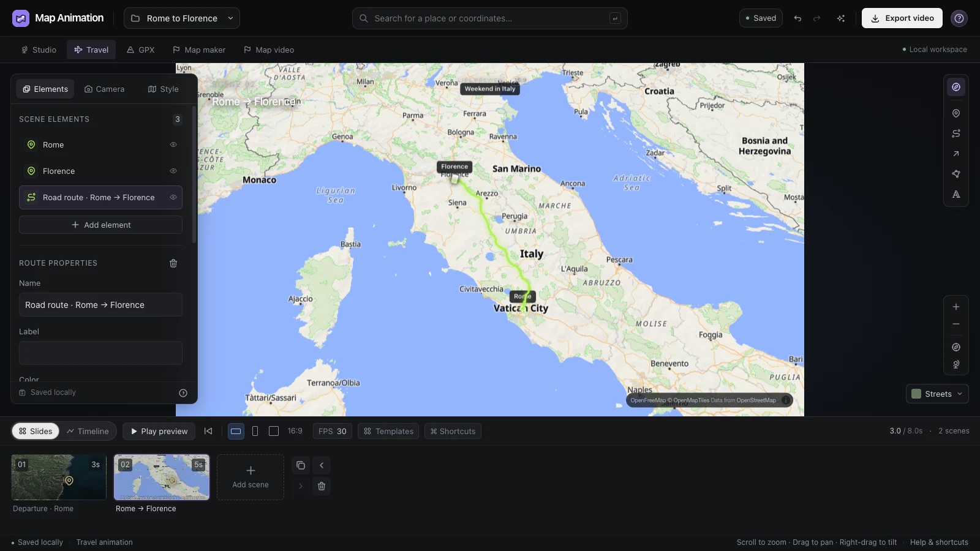Select portrait aspect ratio

(x=255, y=431)
